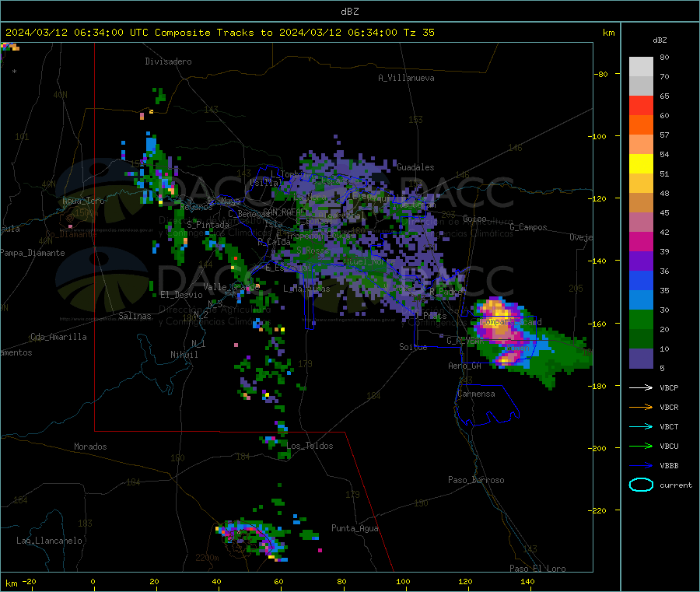The width and height of the screenshot is (700, 592).
Task: Click the Guadales map label
Action: tap(415, 167)
